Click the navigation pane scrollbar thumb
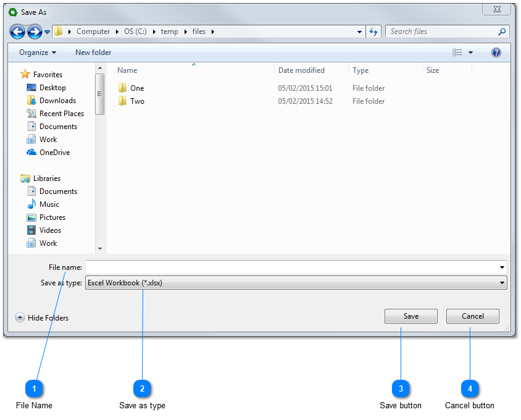Image resolution: width=521 pixels, height=420 pixels. [100, 94]
